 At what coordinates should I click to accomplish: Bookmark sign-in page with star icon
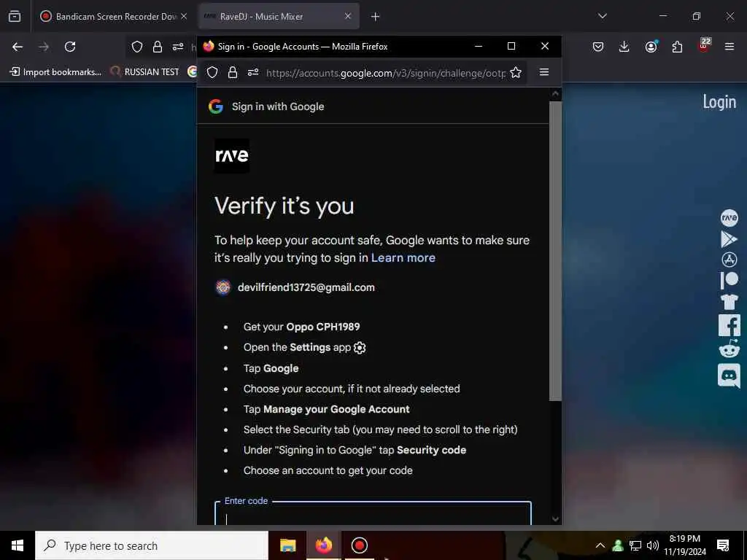pyautogui.click(x=516, y=72)
